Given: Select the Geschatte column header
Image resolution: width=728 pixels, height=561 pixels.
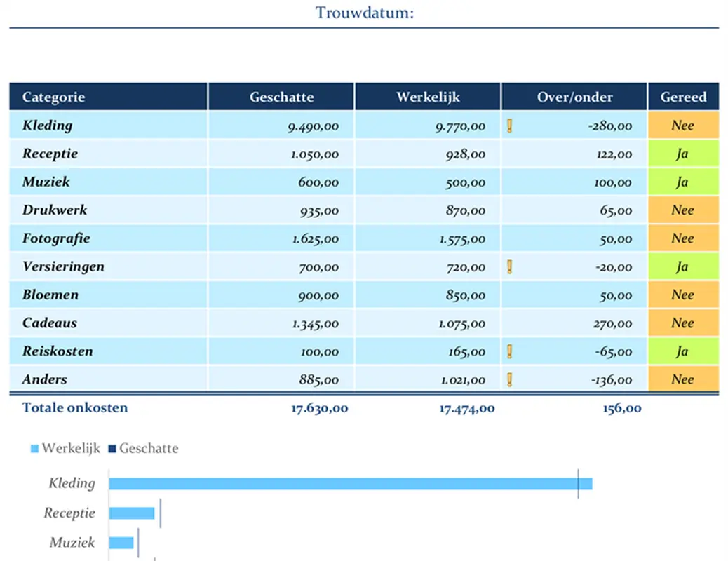Looking at the screenshot, I should click(x=281, y=97).
